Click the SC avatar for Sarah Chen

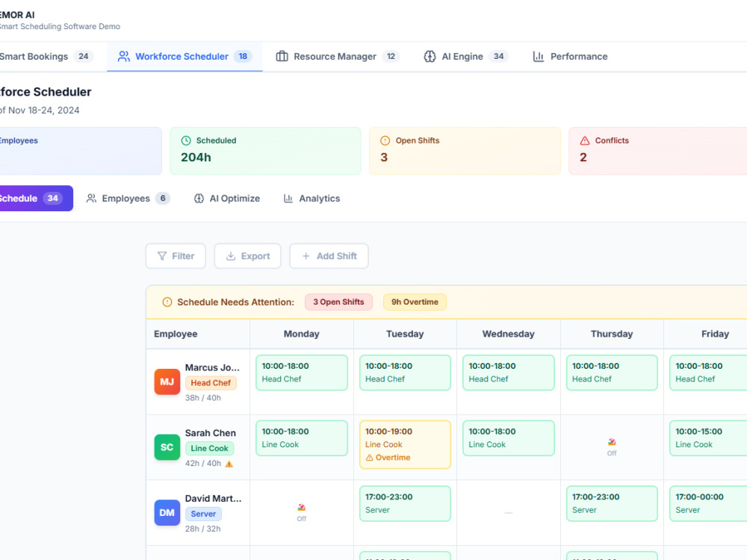click(167, 447)
